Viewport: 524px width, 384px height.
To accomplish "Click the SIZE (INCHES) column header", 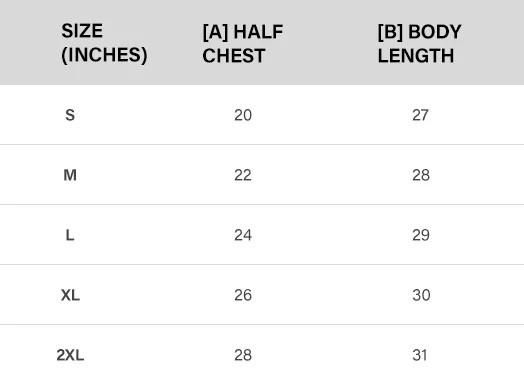I will point(104,43).
